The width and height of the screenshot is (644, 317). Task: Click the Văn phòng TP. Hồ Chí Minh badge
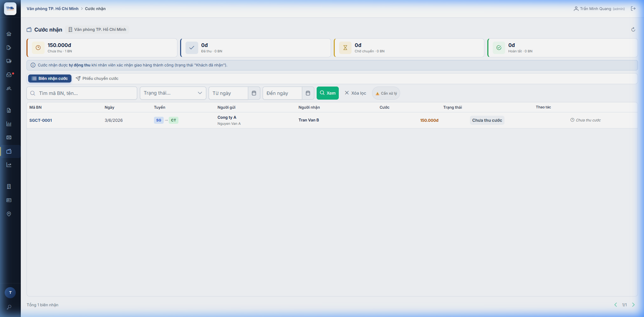97,30
